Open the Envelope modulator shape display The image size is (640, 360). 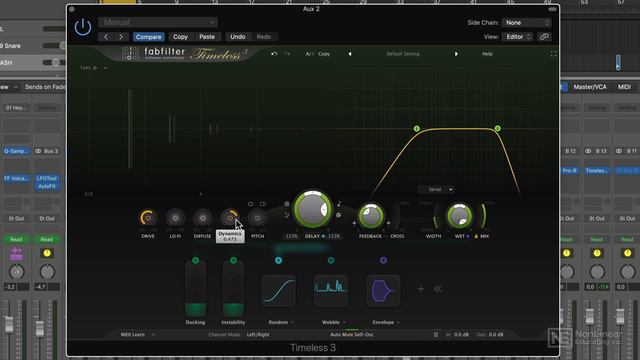pos(383,290)
